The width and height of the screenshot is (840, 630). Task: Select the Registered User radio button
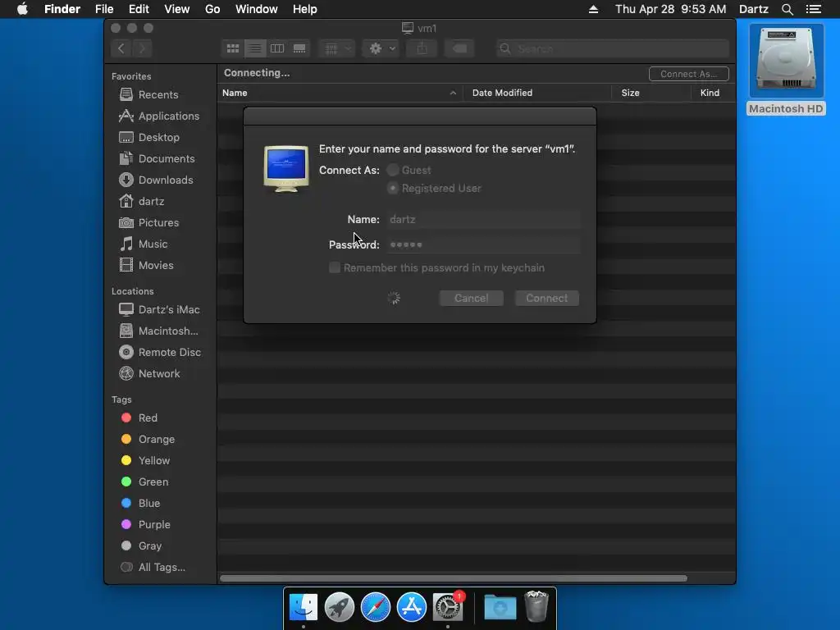point(393,189)
